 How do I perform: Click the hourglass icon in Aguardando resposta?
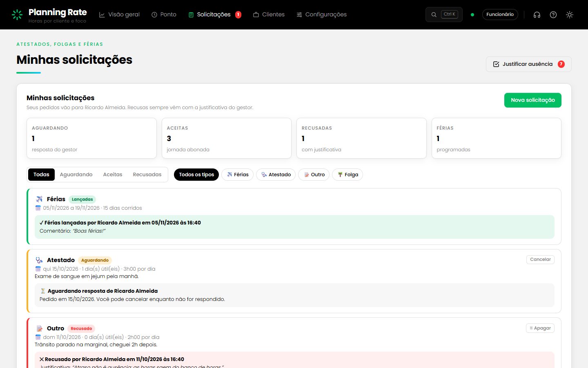point(43,291)
